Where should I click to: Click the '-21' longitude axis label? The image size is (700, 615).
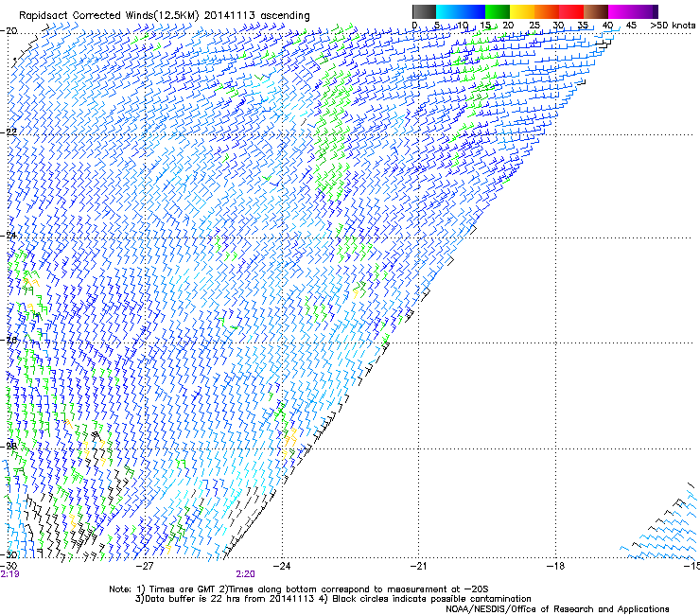click(418, 566)
